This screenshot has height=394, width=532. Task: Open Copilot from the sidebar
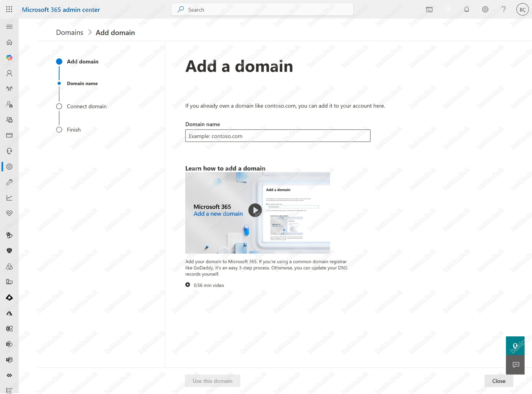(9, 57)
